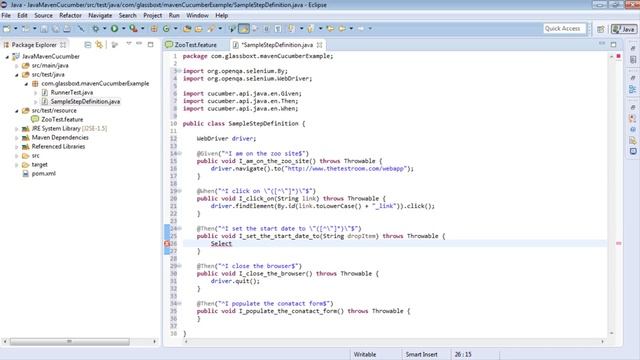Open the Console view icon in right trim
The image size is (640, 360).
tap(633, 151)
